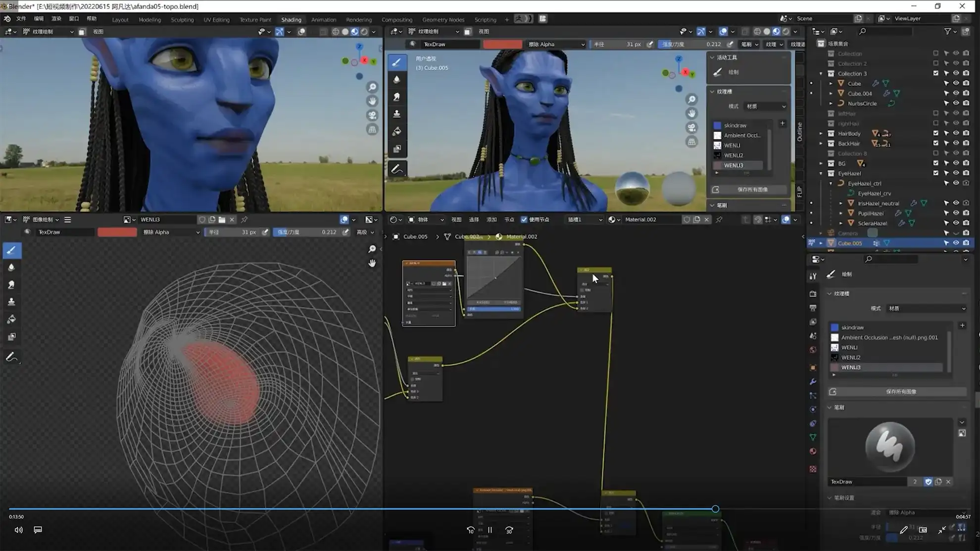Open the Geometry Nodes workspace tab

point(443,20)
